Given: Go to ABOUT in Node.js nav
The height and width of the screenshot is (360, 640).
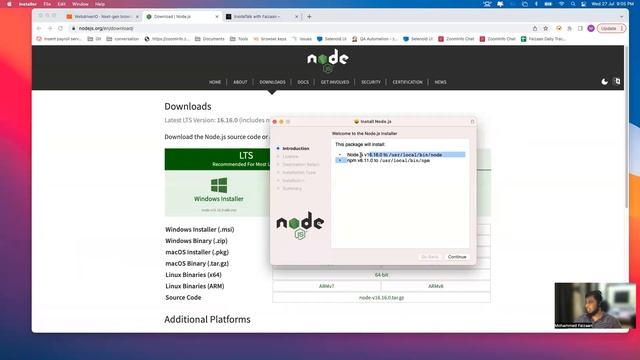Looking at the screenshot, I should pyautogui.click(x=240, y=82).
